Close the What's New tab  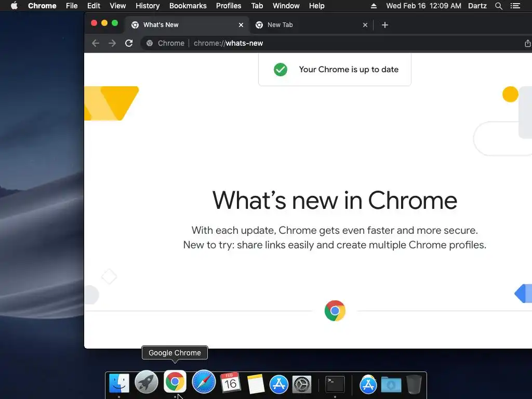click(x=241, y=25)
